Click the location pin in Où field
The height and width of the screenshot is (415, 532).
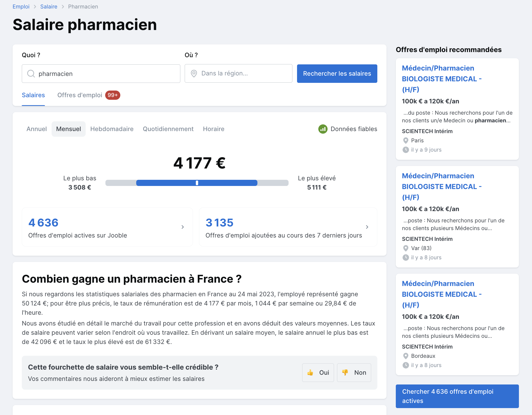(194, 74)
